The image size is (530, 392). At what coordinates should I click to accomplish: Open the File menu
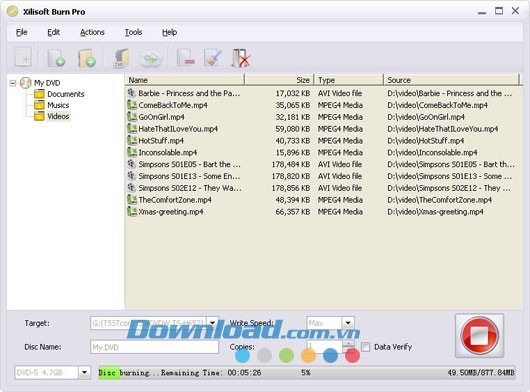pos(22,32)
